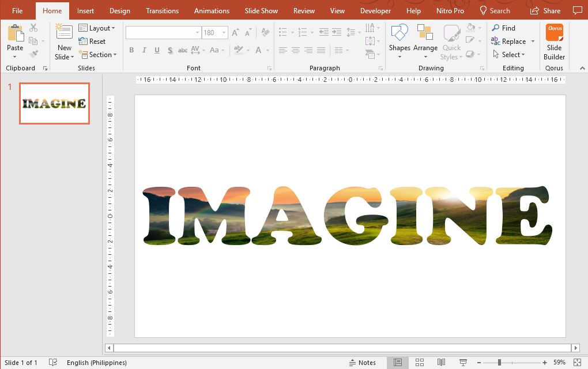Click the Find magnifier tool

coord(503,28)
